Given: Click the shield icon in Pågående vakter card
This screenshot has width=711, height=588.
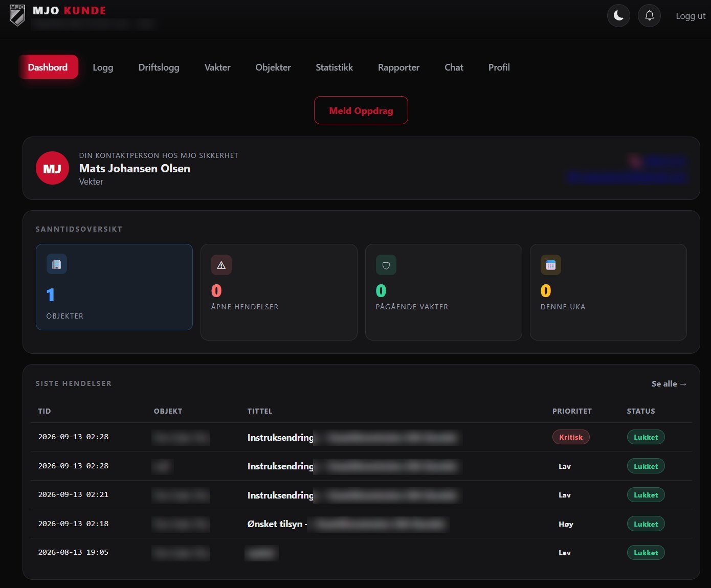Looking at the screenshot, I should (386, 265).
